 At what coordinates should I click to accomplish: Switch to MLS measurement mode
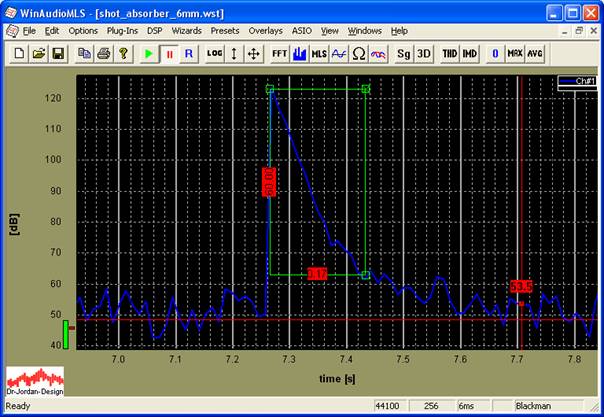(x=319, y=54)
